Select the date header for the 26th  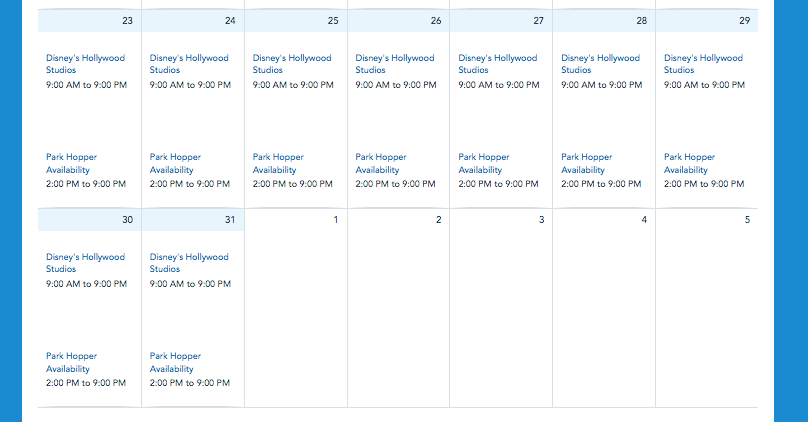pyautogui.click(x=398, y=21)
